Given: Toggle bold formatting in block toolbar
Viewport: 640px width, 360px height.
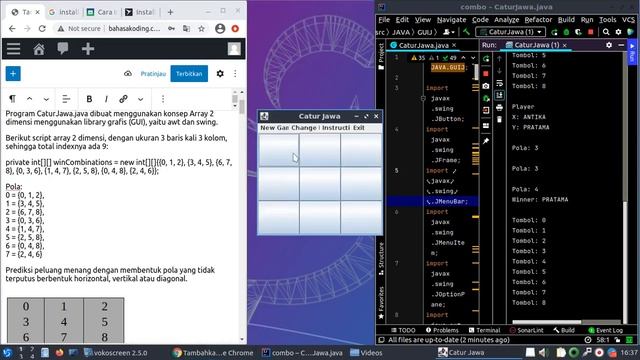Looking at the screenshot, I should tap(89, 99).
